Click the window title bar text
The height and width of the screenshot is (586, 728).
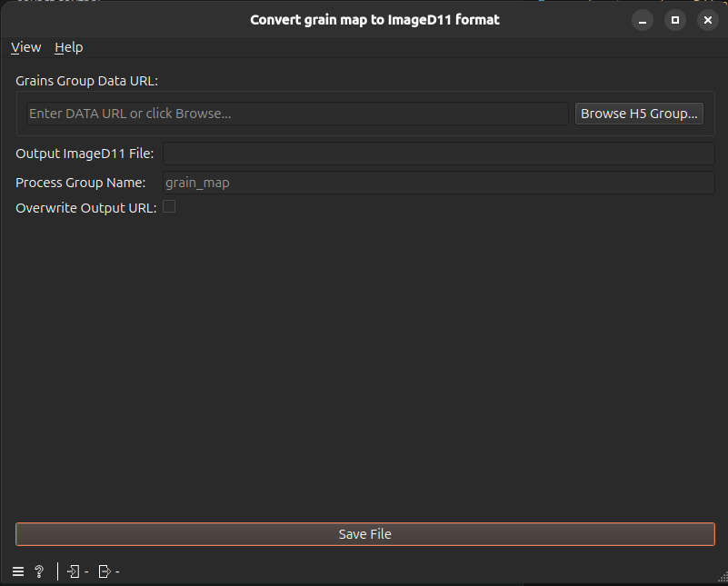coord(374,20)
